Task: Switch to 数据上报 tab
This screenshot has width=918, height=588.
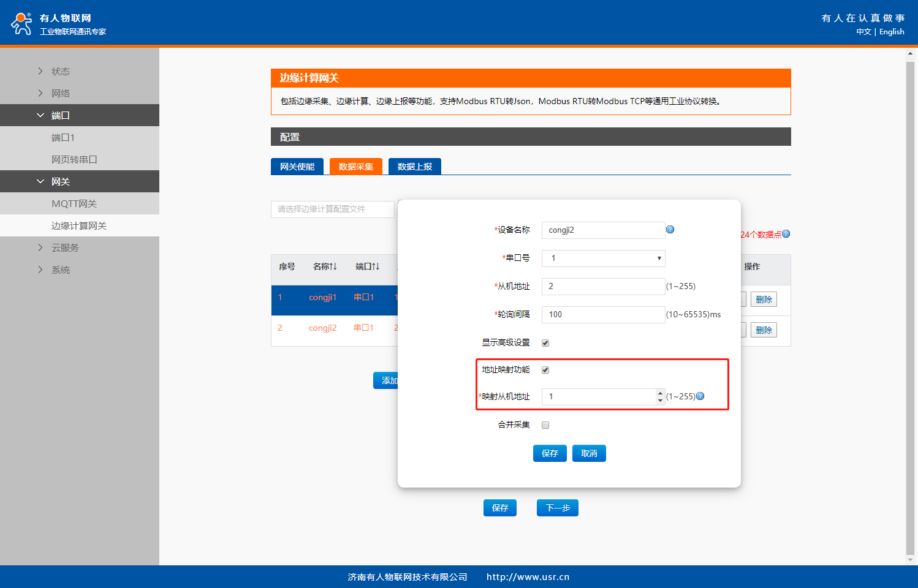Action: (414, 167)
